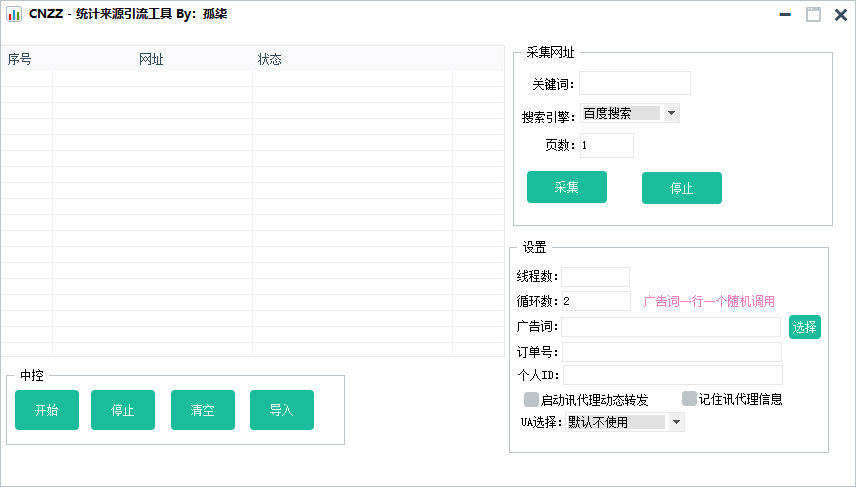Close the CNZZ tool window
Viewport: 856px width, 487px height.
click(x=841, y=15)
